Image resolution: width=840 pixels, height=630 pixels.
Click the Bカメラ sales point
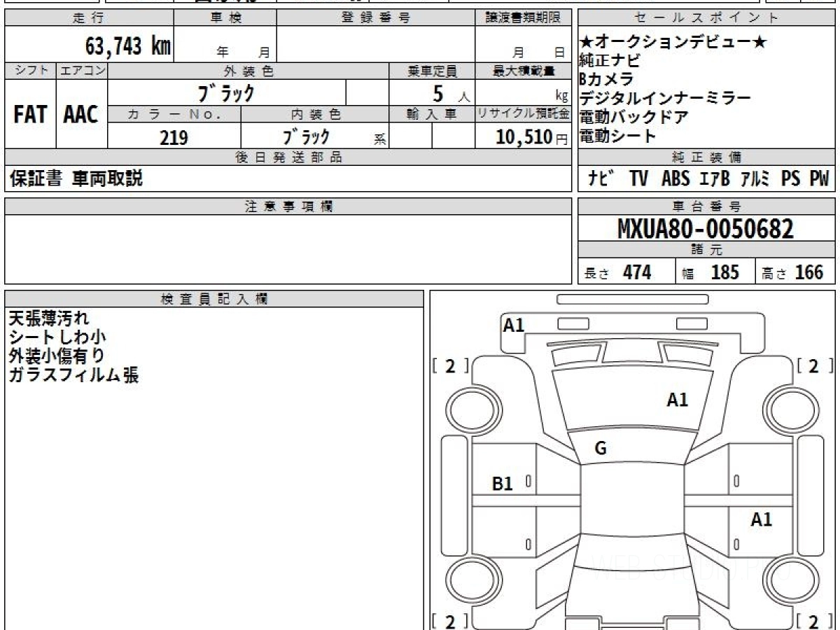tap(607, 79)
